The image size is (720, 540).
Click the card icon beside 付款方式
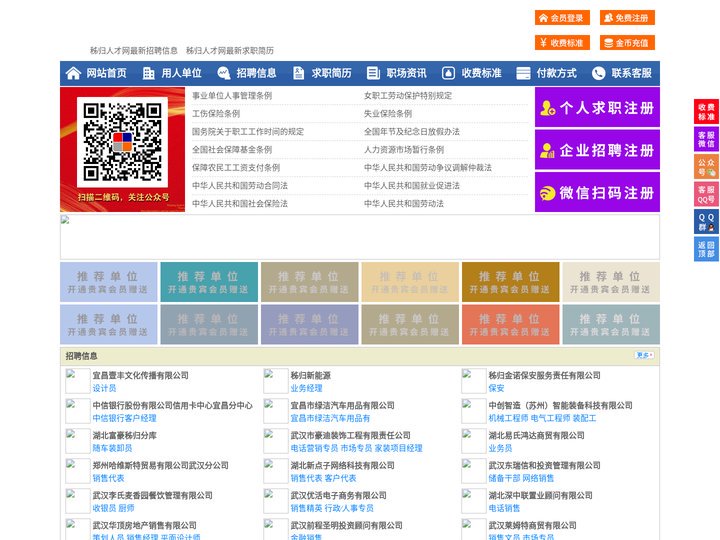(523, 73)
